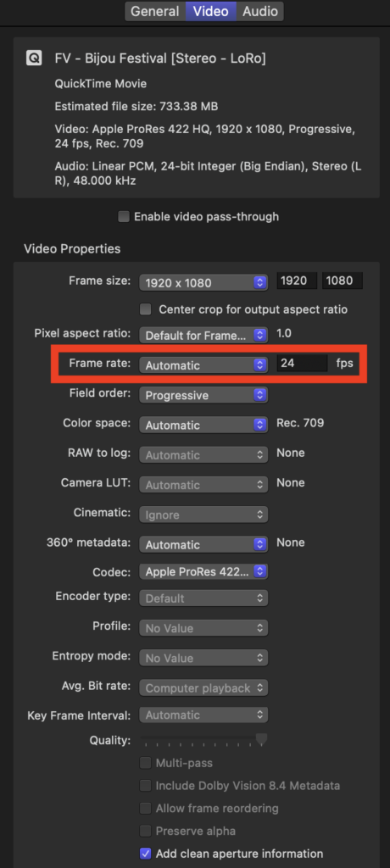Open the Frame rate Automatic dropdown
Viewport: 390px width, 868px height.
click(203, 364)
